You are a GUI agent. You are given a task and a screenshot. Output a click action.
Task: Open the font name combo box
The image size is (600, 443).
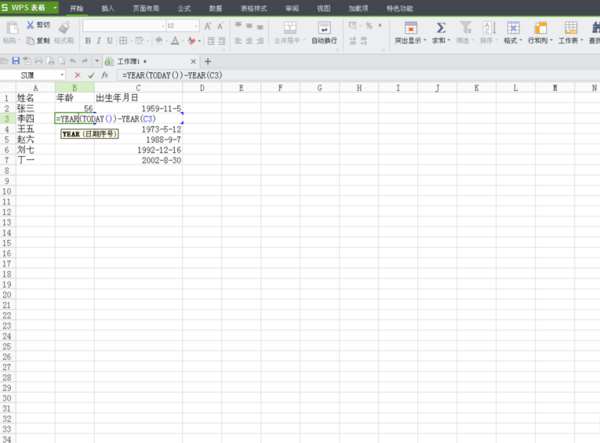(124, 26)
